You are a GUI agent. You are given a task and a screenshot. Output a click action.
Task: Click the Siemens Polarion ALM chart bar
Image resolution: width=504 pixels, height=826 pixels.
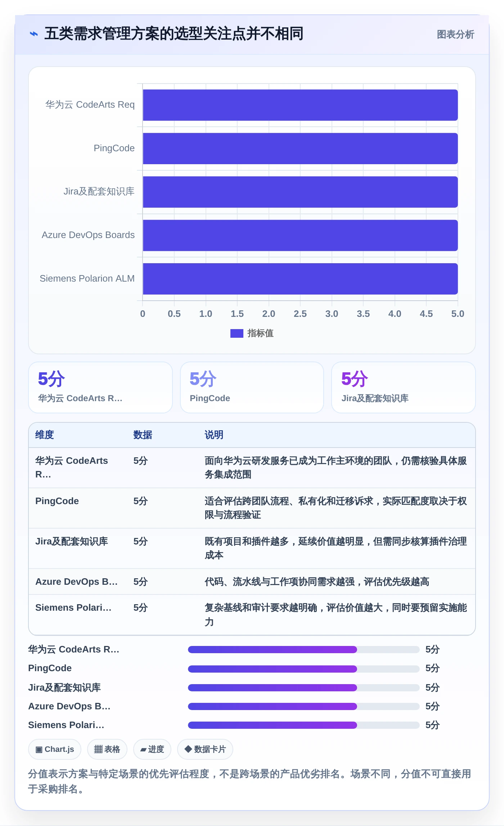(300, 279)
